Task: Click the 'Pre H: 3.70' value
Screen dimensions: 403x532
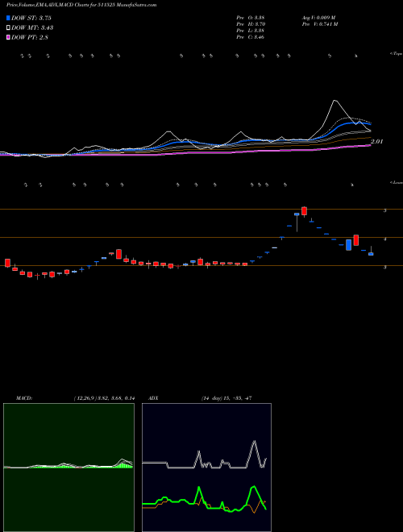Action: pos(251,24)
